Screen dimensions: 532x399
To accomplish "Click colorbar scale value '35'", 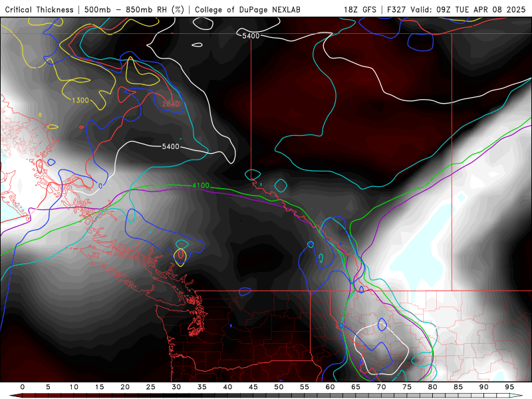I will (202, 387).
